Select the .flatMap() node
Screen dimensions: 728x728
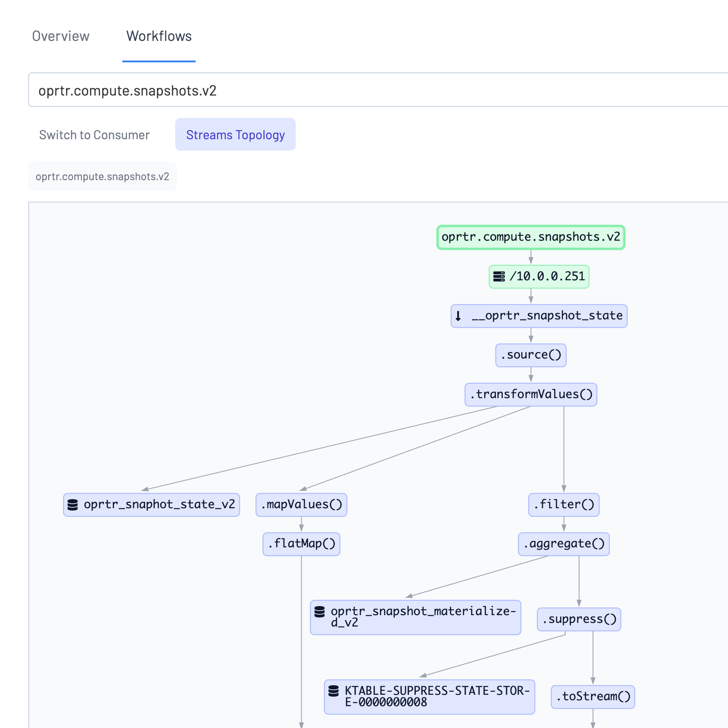pyautogui.click(x=301, y=544)
